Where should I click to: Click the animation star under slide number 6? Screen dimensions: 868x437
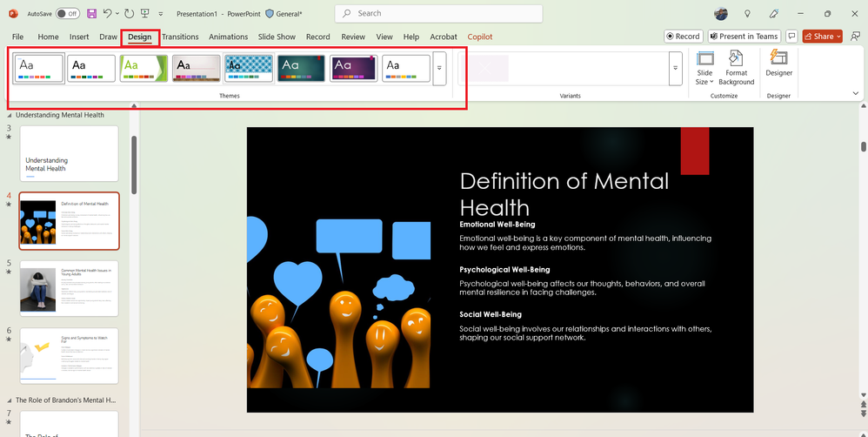9,340
